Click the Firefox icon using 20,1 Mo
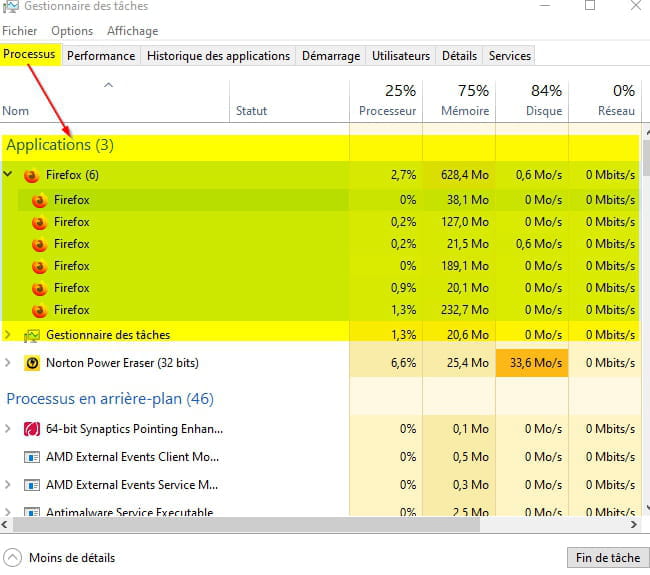650x575 pixels. pos(39,289)
